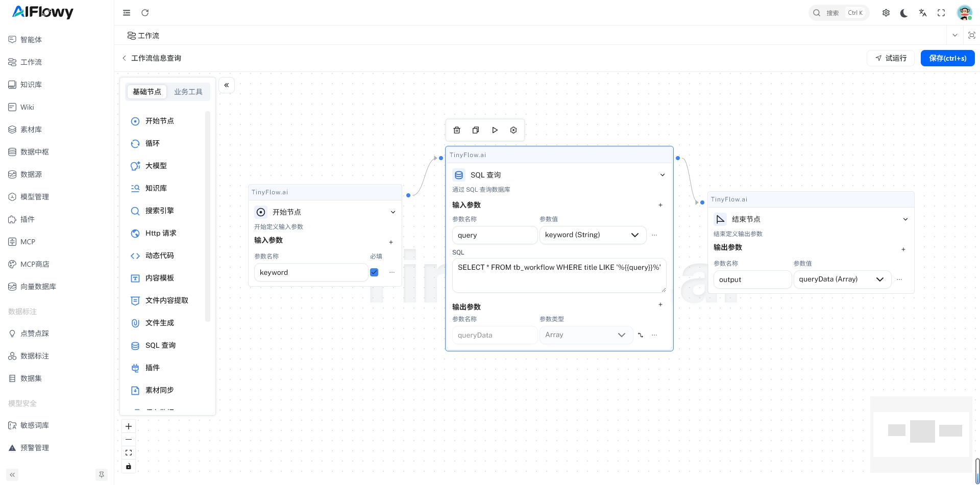Uncheck 必填 checkbox for keyword parameter
The height and width of the screenshot is (485, 980).
click(374, 272)
